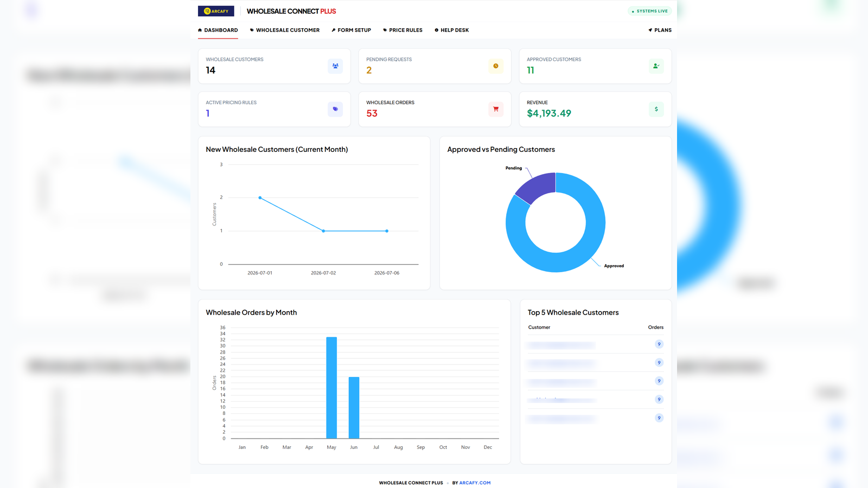The image size is (868, 488).
Task: Click the Revenue dollar sign icon
Action: [x=656, y=109]
